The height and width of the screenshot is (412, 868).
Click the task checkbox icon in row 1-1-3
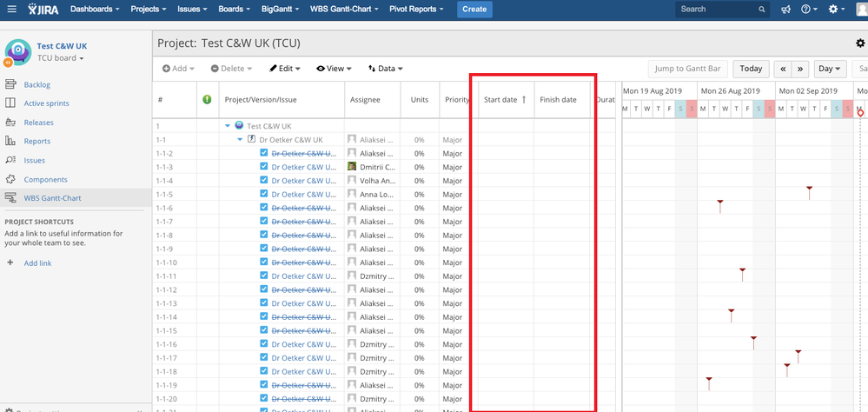264,167
